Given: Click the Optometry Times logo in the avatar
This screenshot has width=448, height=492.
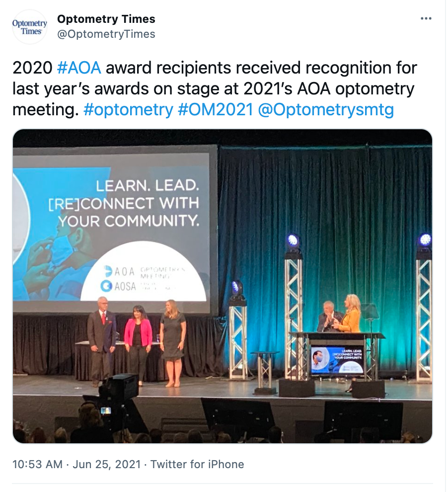Looking at the screenshot, I should coord(29,26).
